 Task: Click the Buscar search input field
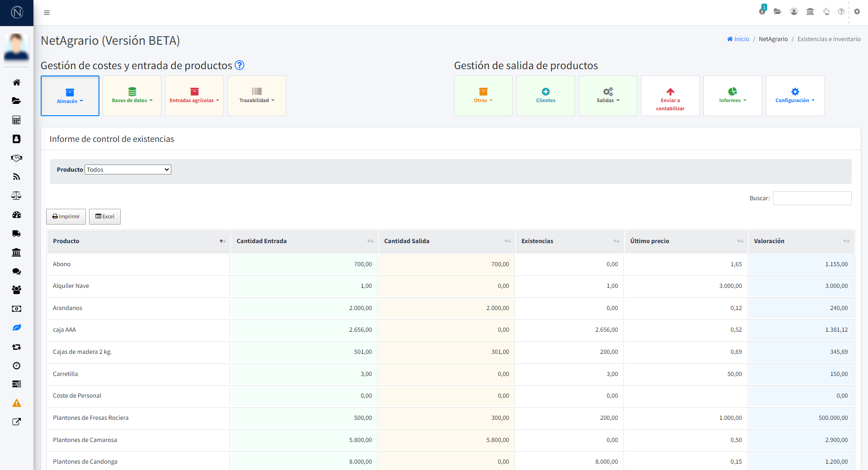coord(812,198)
